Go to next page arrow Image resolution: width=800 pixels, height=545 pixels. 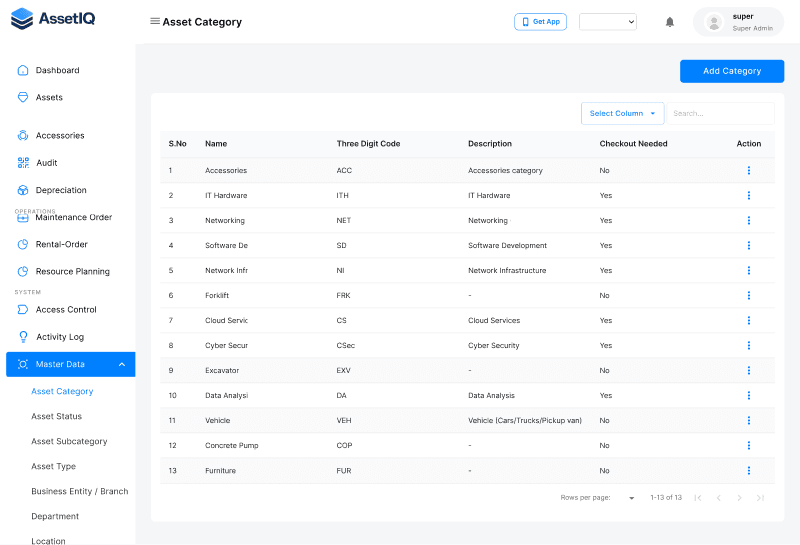click(x=739, y=498)
